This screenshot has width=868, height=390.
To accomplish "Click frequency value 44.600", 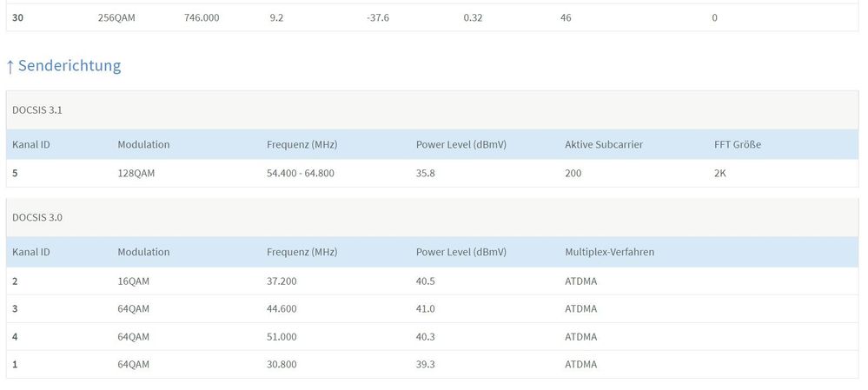I will coord(282,308).
